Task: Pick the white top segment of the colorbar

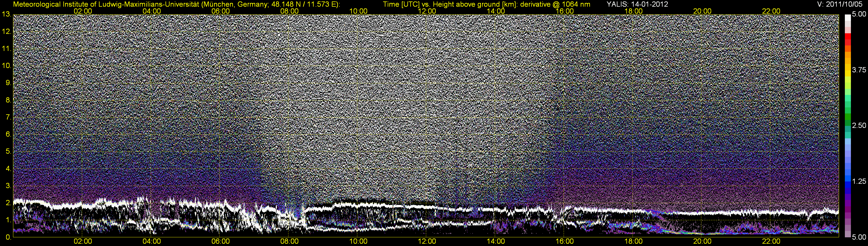Action: coord(847,18)
